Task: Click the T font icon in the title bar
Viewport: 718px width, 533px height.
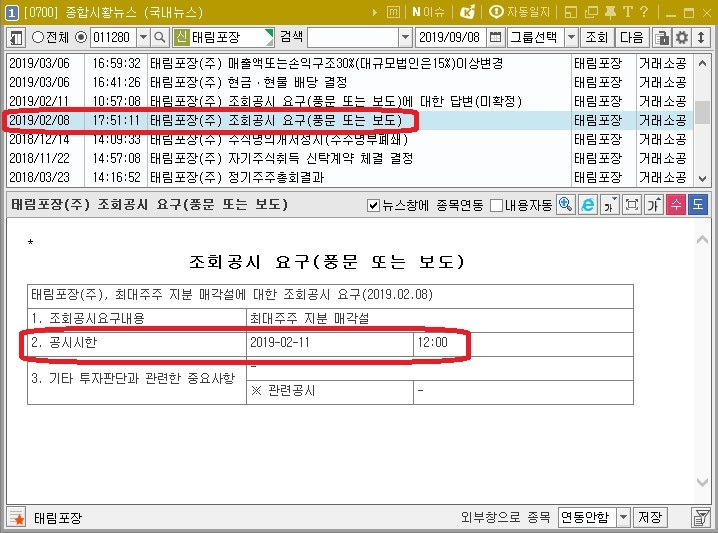Action: point(627,12)
